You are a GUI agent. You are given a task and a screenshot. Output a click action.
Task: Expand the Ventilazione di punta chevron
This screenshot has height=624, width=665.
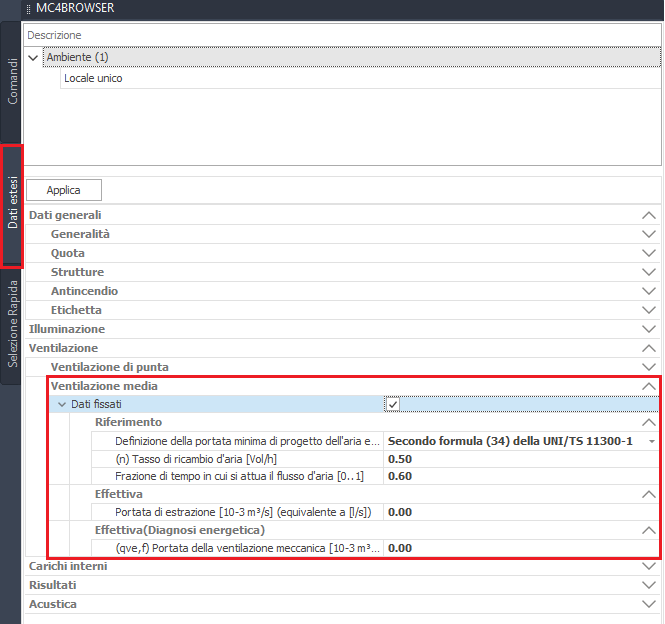[x=649, y=367]
